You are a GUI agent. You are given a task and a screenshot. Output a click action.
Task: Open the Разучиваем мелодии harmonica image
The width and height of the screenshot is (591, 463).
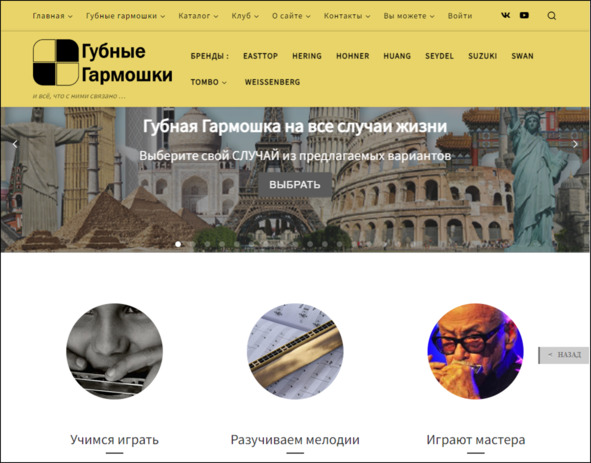295,351
